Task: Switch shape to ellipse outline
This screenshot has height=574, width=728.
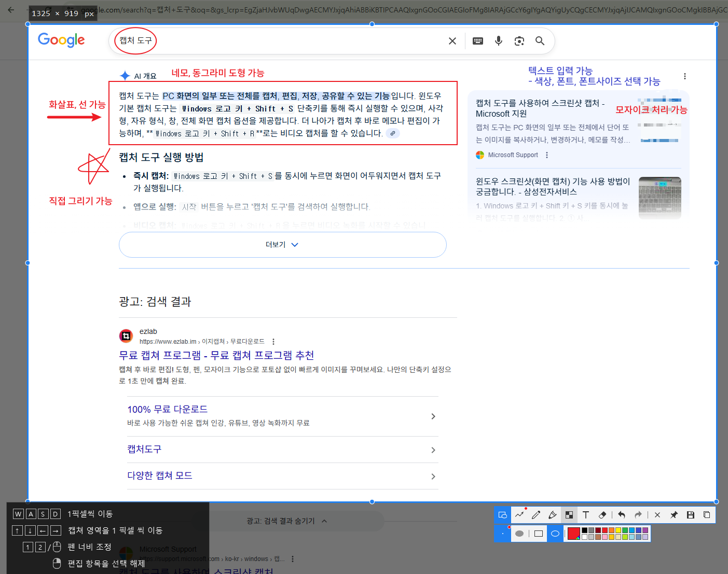Action: coord(555,534)
